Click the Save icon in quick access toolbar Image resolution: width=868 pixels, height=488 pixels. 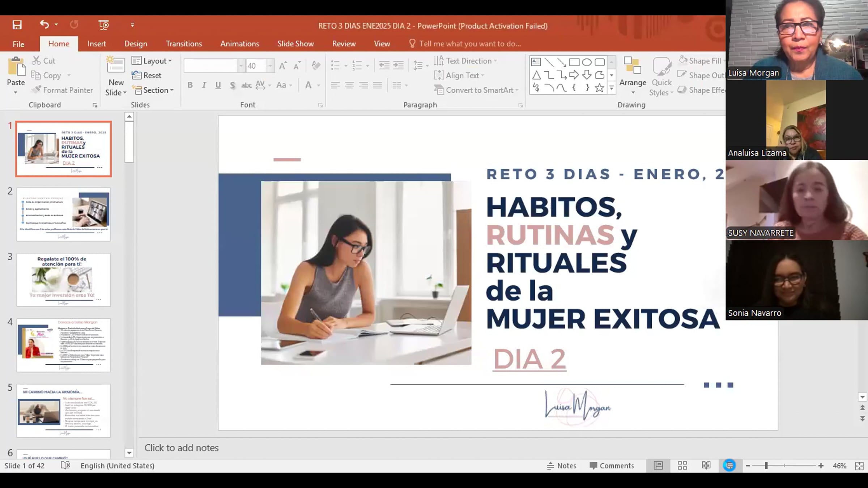tap(17, 25)
